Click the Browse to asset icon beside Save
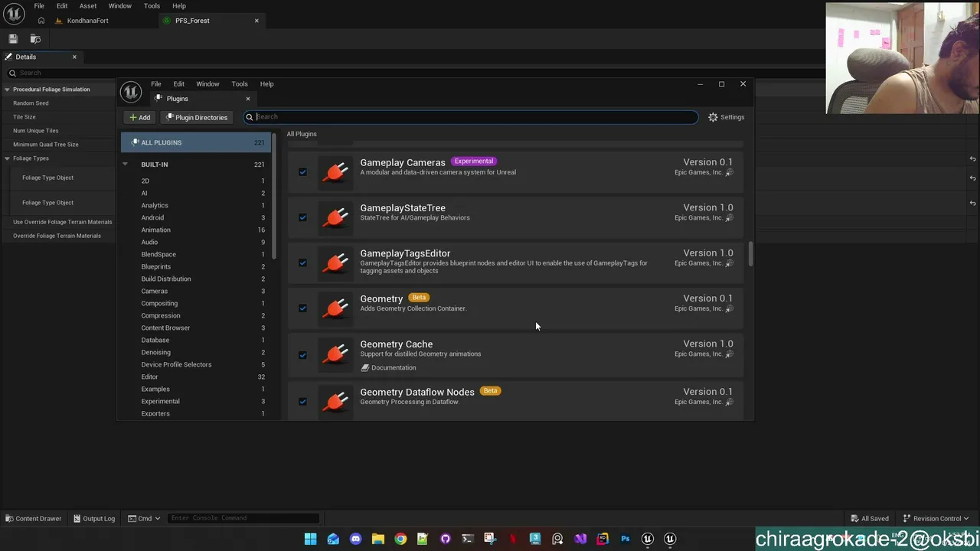980x551 pixels. pos(35,38)
